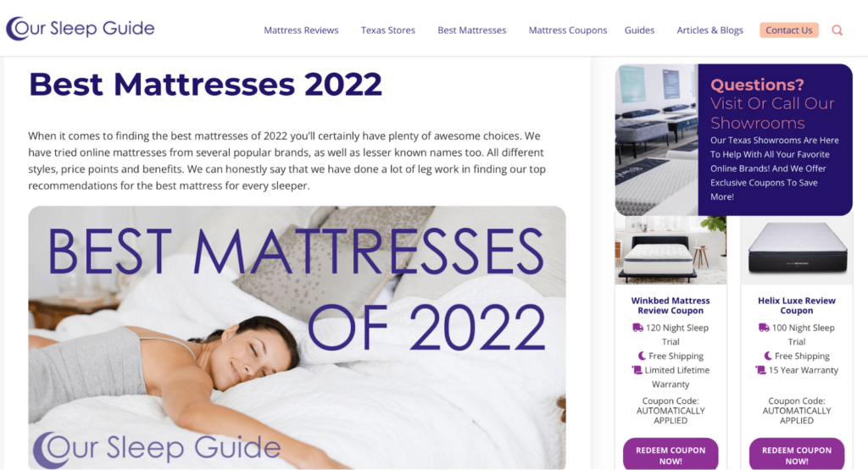The width and height of the screenshot is (868, 470).
Task: Click the Our Sleep Guide logo
Action: [x=81, y=28]
